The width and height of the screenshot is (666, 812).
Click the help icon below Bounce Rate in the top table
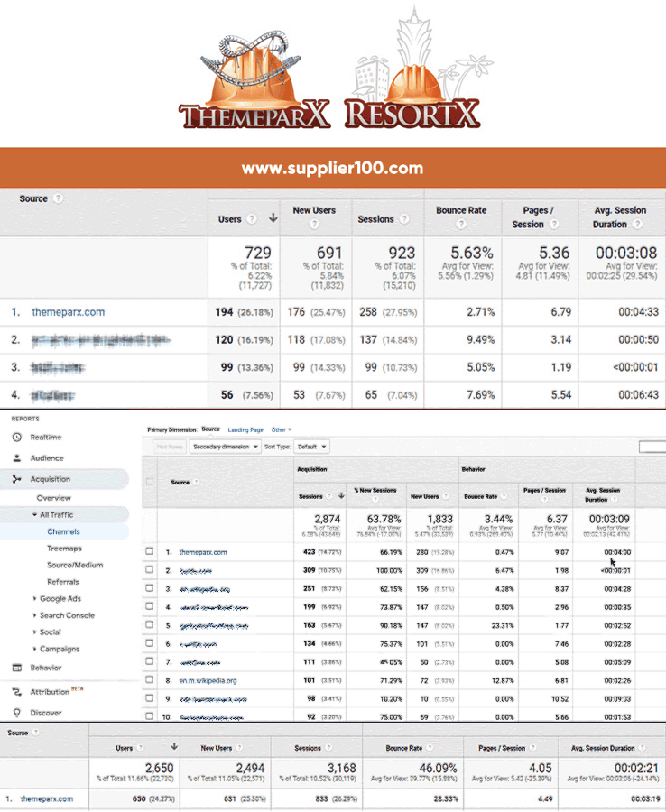461,225
